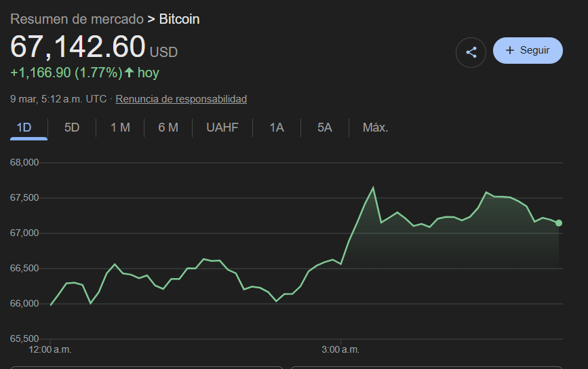
Task: Click the 68,000 axis label
Action: click(24, 162)
